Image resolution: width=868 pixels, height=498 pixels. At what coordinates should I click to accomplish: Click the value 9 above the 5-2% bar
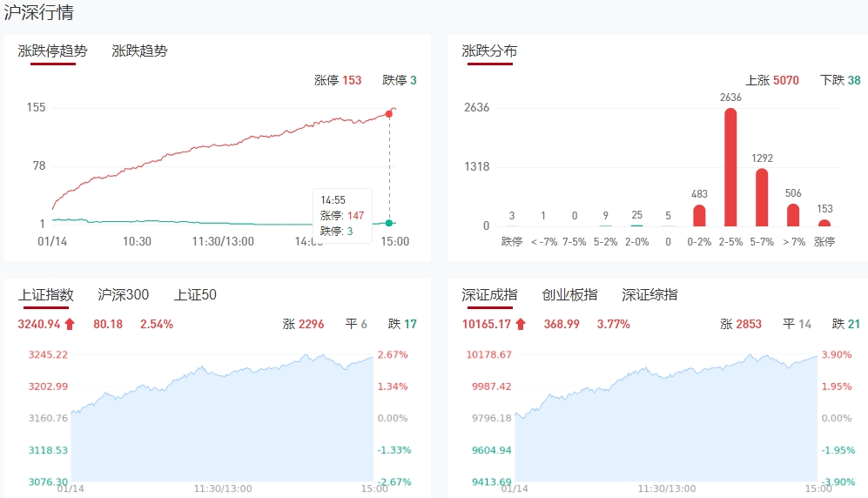click(606, 215)
